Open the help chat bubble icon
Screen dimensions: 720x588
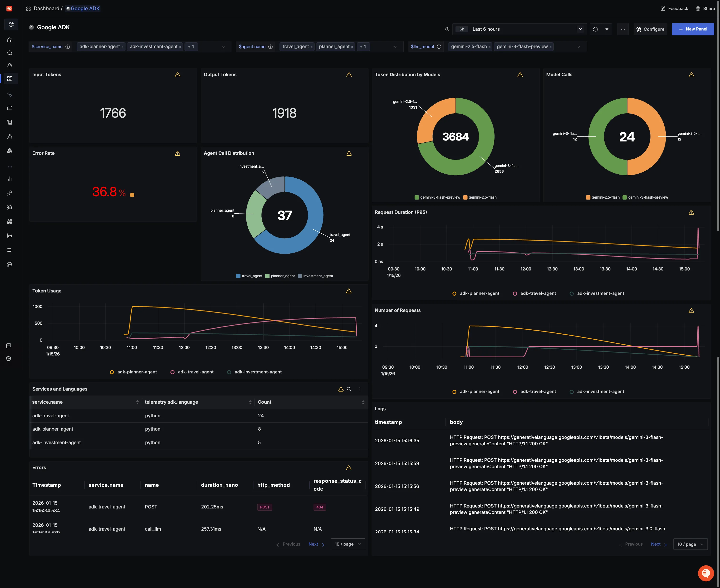[x=706, y=573]
